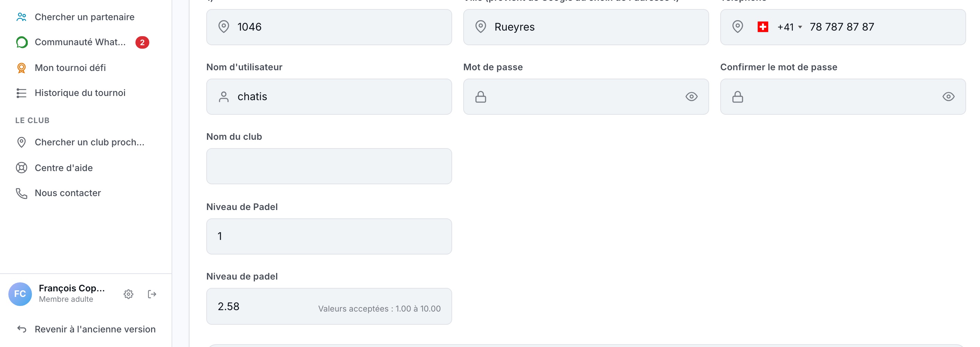This screenshot has width=980, height=347.
Task: Click the red notification badge showing 2
Action: tap(142, 42)
